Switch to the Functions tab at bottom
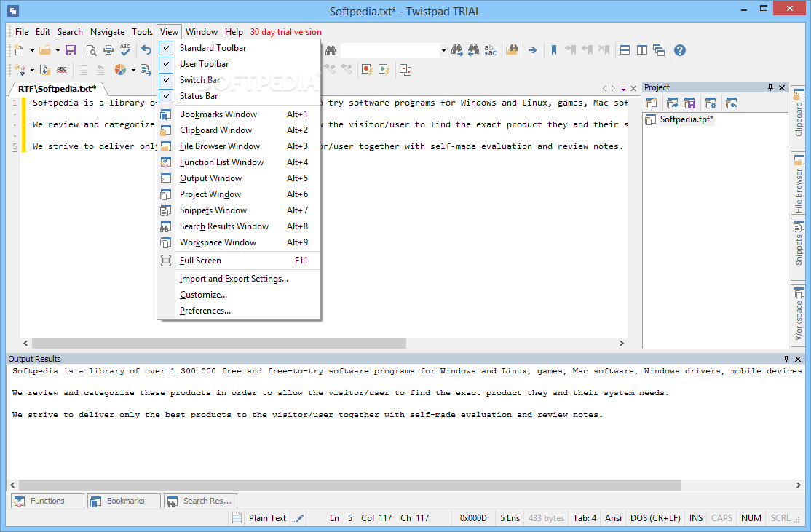 pos(47,501)
